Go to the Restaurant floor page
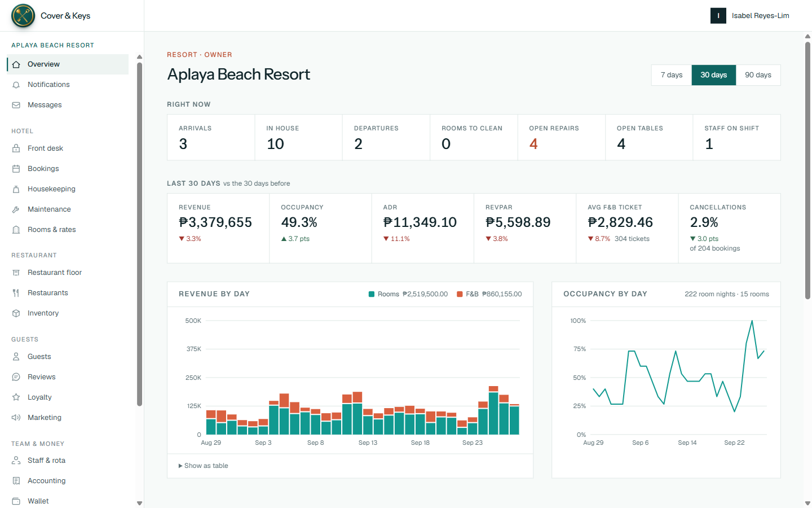This screenshot has width=812, height=508. pos(68,273)
